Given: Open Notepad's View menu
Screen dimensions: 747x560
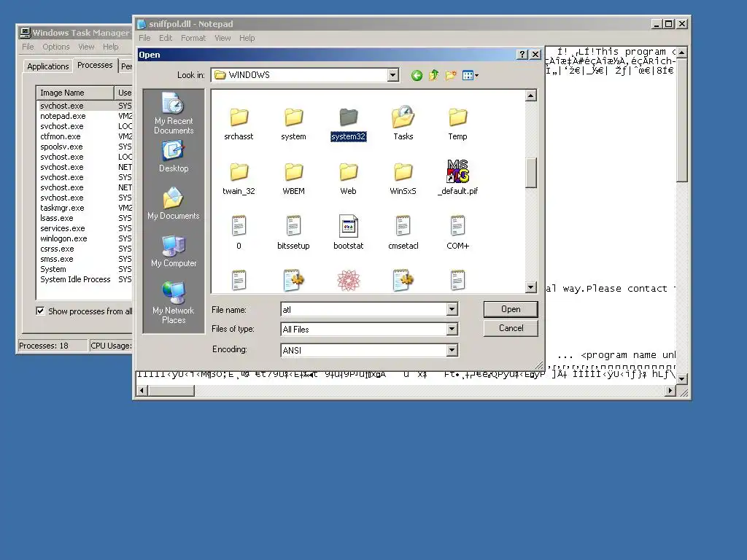Looking at the screenshot, I should [x=222, y=38].
